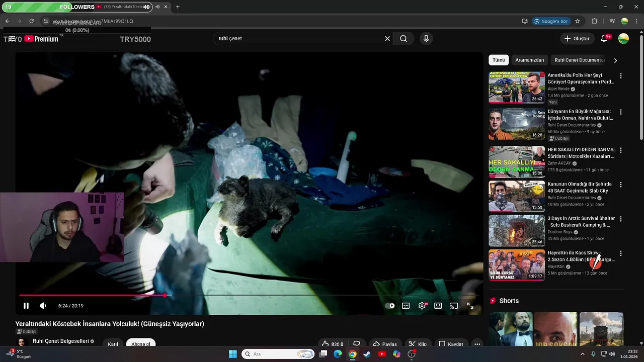644x362 pixels.
Task: Switch to theater mode view
Action: coord(438,306)
